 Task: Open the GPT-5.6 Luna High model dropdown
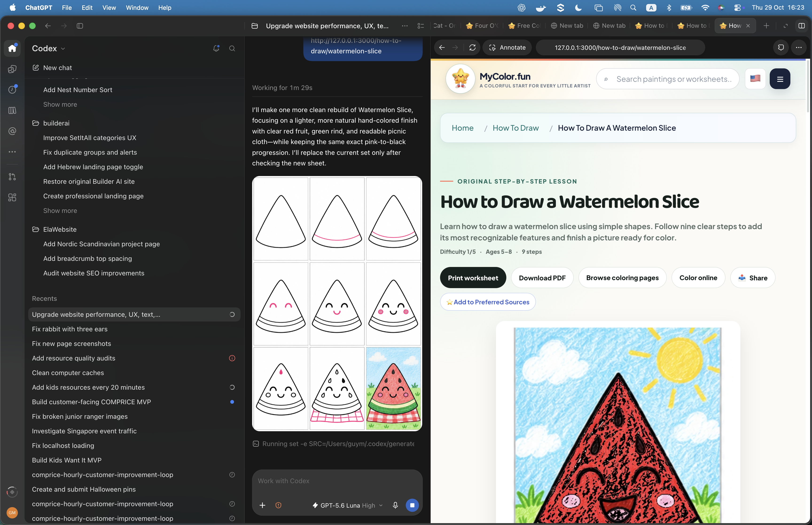[347, 505]
